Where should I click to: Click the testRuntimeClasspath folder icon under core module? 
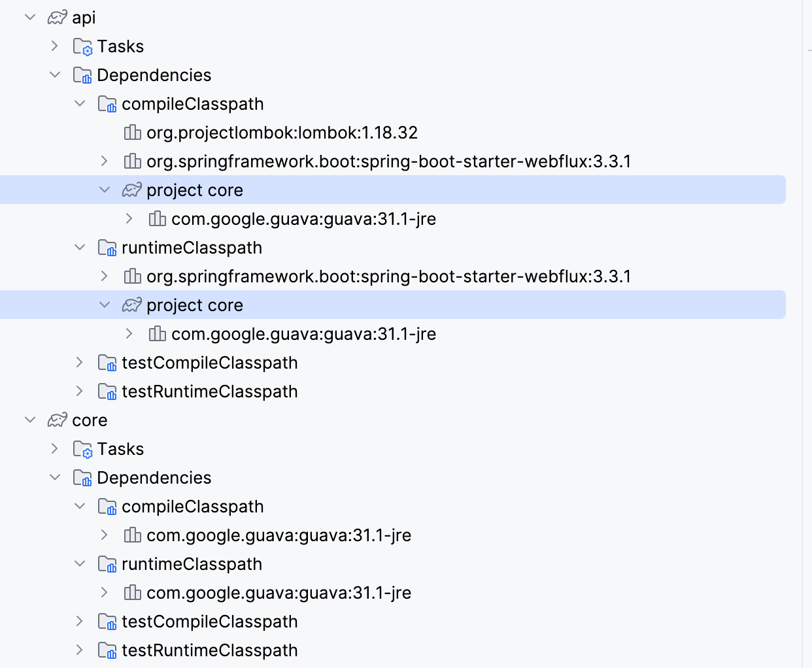(108, 650)
